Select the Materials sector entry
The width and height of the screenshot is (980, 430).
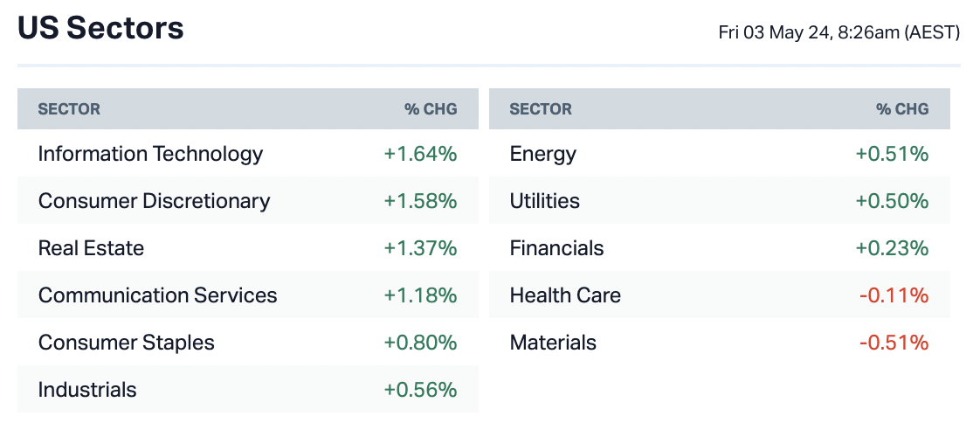point(553,343)
